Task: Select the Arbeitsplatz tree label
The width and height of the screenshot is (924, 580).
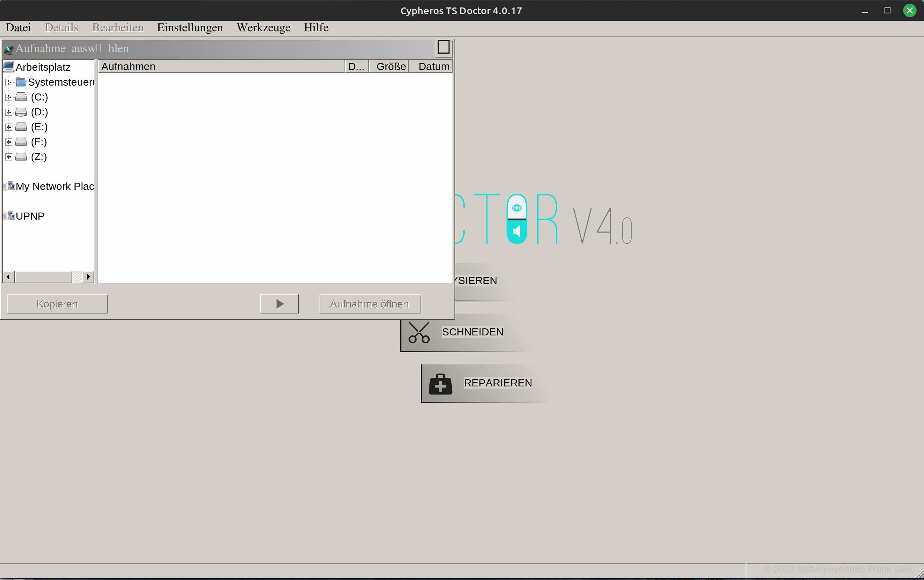Action: pyautogui.click(x=43, y=67)
